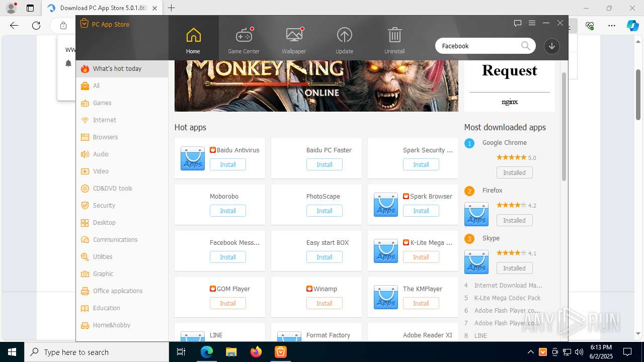
Task: Install Moborobo
Action: pyautogui.click(x=228, y=211)
